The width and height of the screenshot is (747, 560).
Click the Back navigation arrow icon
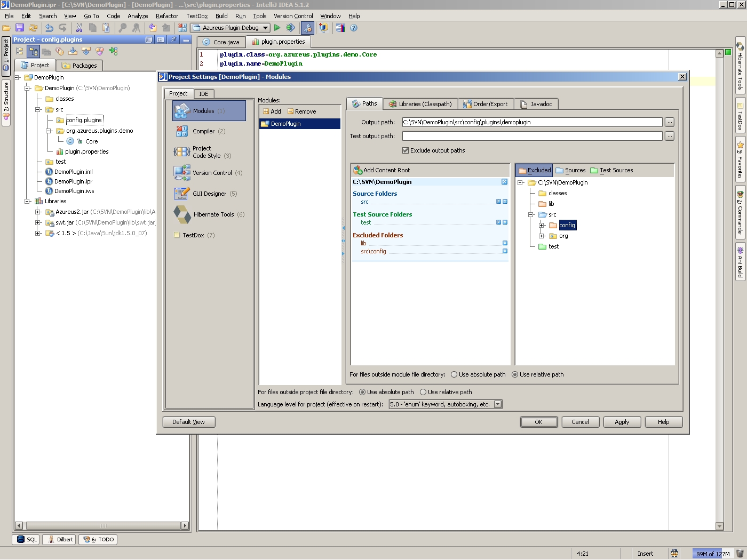[x=153, y=28]
